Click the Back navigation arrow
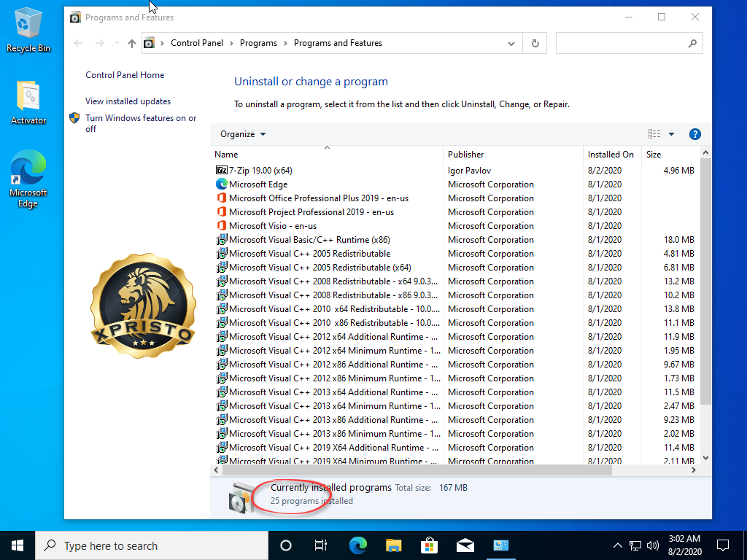The width and height of the screenshot is (747, 560). click(78, 43)
